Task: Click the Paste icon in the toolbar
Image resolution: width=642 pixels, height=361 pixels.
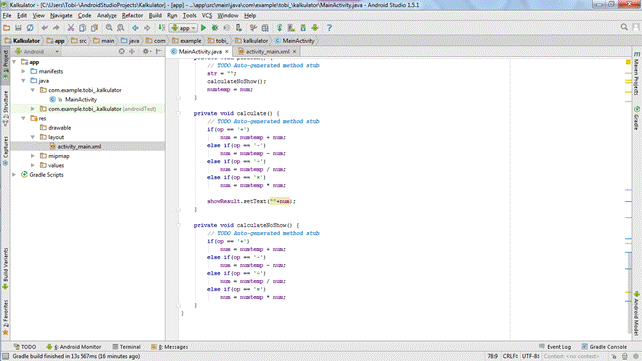Action: click(94, 28)
